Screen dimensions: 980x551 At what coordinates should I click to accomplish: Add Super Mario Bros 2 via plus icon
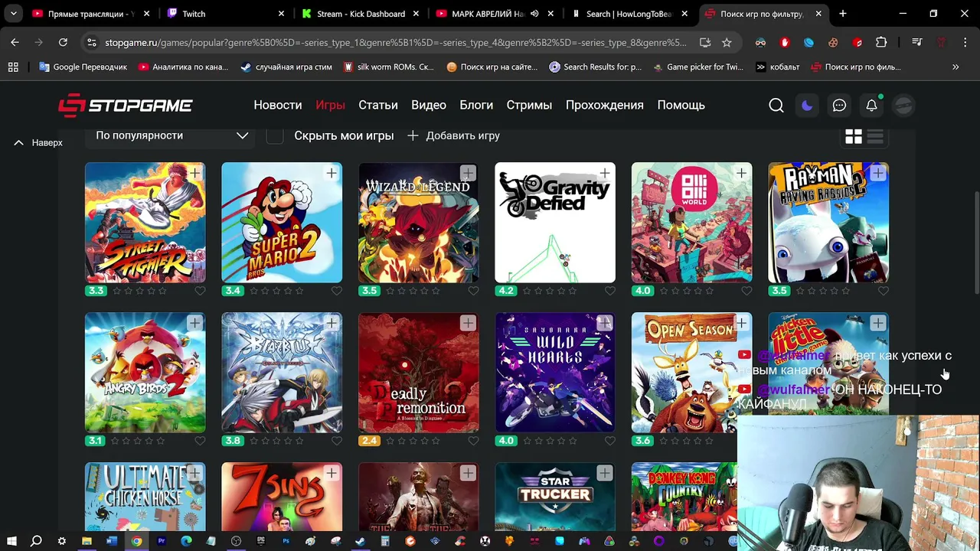pos(331,174)
